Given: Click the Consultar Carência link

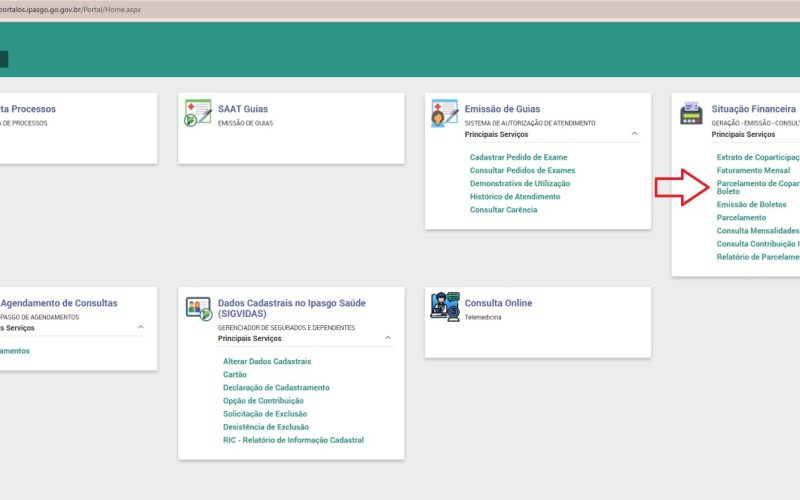Looking at the screenshot, I should [503, 210].
